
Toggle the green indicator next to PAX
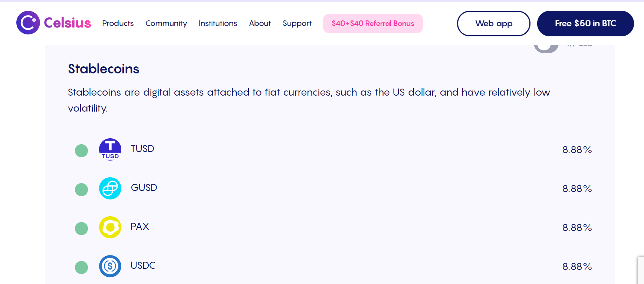click(x=81, y=228)
